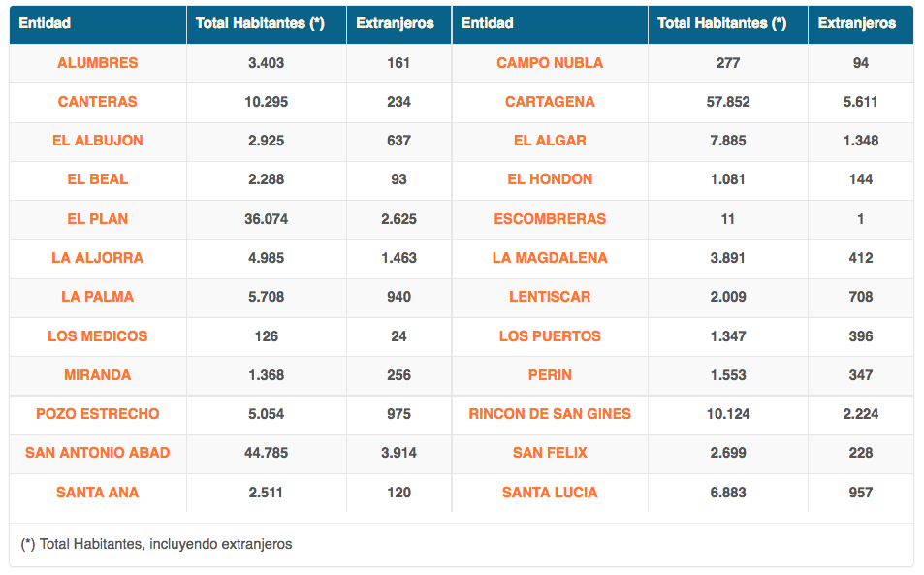Click the CARTAGENA link
This screenshot has height=575, width=924.
[x=550, y=102]
